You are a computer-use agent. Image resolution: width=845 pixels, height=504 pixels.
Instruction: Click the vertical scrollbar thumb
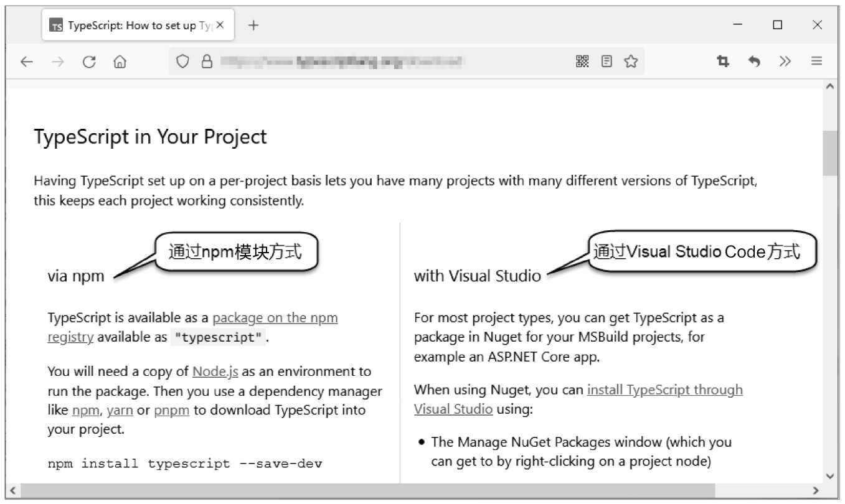coord(830,152)
